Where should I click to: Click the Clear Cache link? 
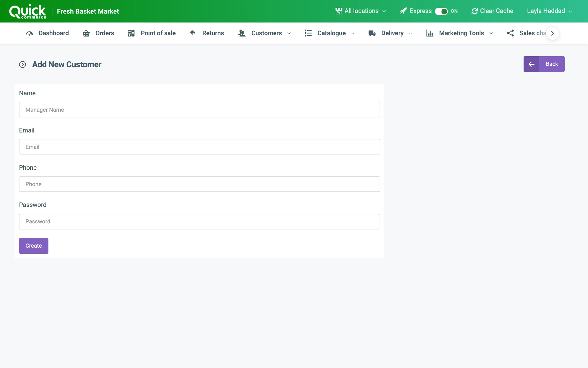[x=492, y=11]
